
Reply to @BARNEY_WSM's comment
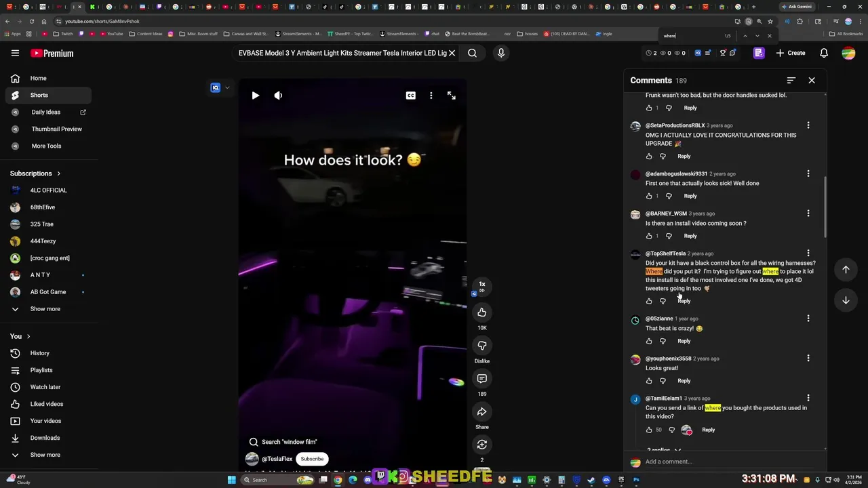(x=690, y=236)
